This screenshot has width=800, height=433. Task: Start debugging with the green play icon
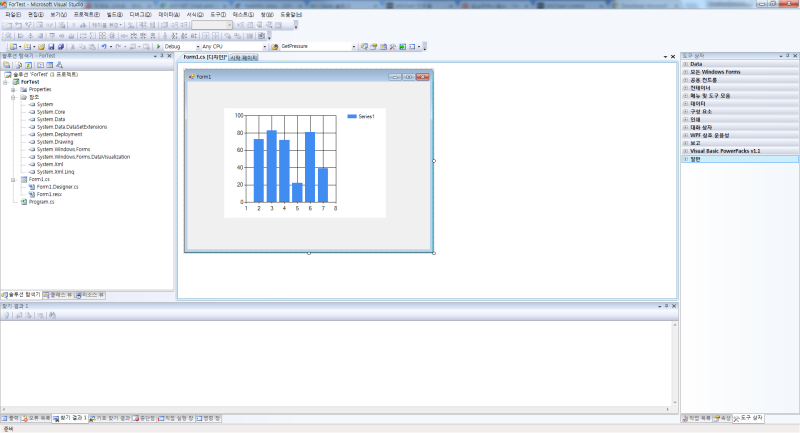[x=158, y=46]
